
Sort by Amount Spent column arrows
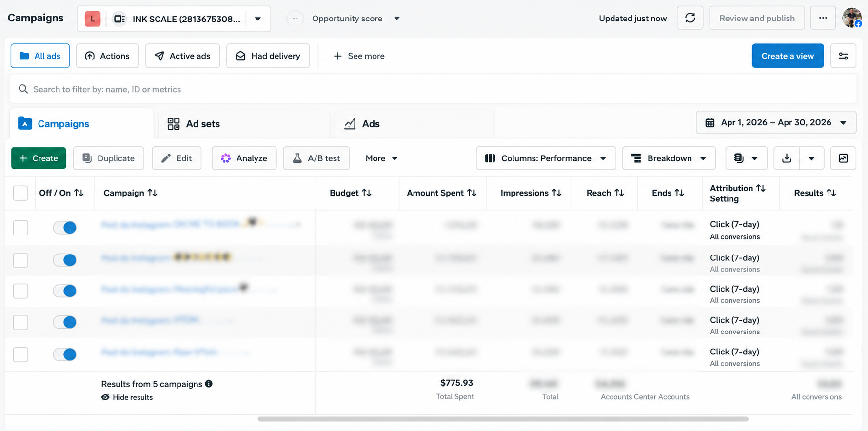(472, 193)
